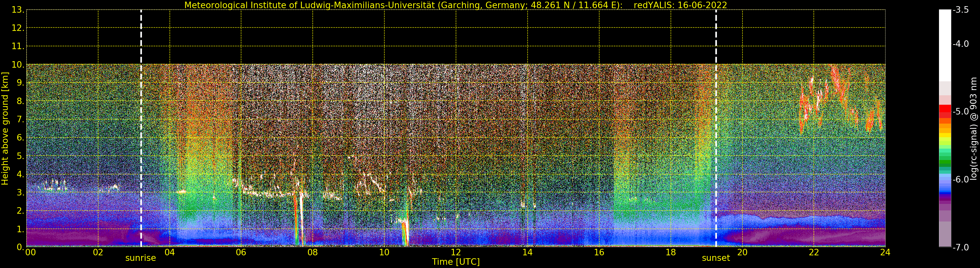Click the height tick label '7.'
980x268 pixels.
[x=20, y=119]
